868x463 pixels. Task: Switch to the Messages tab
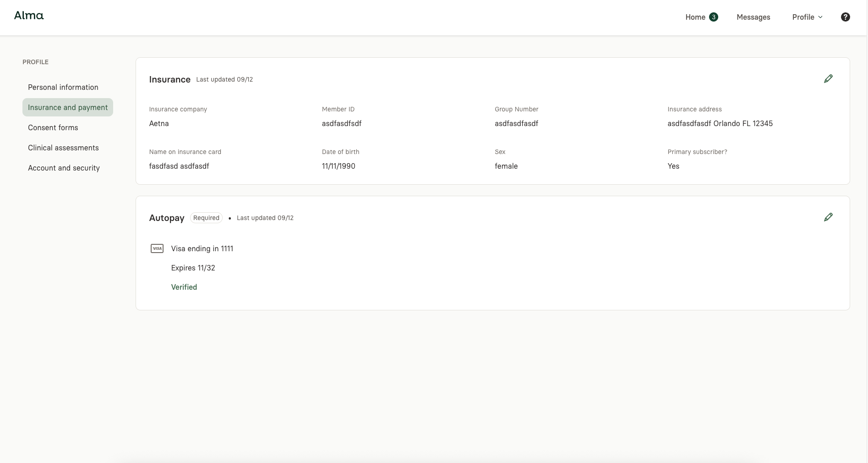[x=753, y=17]
